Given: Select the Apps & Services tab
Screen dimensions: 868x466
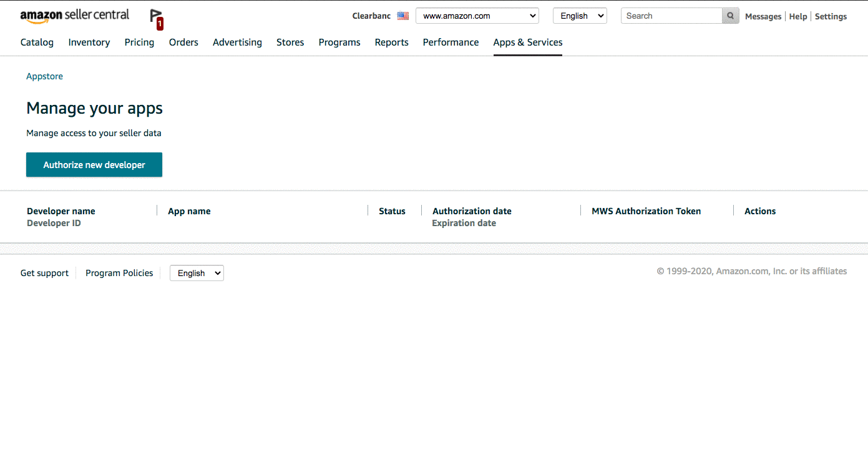Looking at the screenshot, I should (527, 42).
